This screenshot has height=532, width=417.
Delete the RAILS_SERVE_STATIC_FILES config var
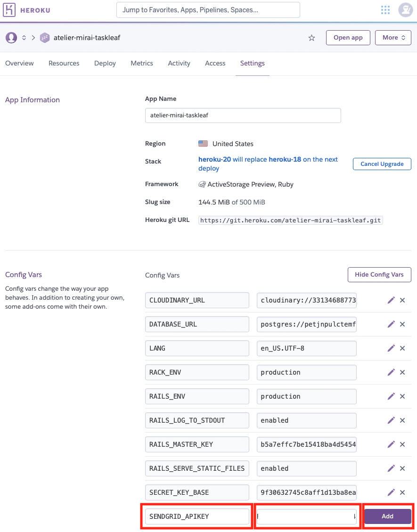pyautogui.click(x=402, y=468)
